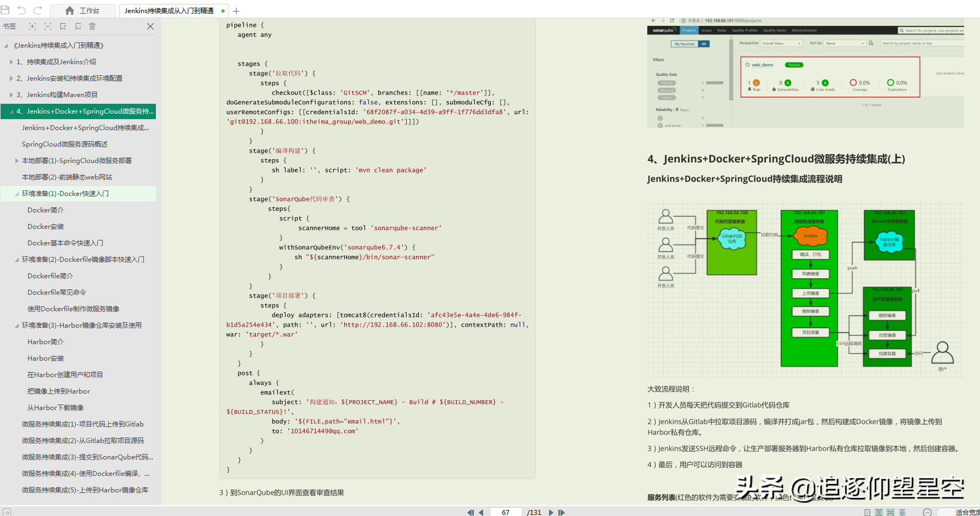This screenshot has width=980, height=516.
Task: Expand 本地部署(1)-SpringCloud微服务部署 bookmark
Action: pos(17,161)
